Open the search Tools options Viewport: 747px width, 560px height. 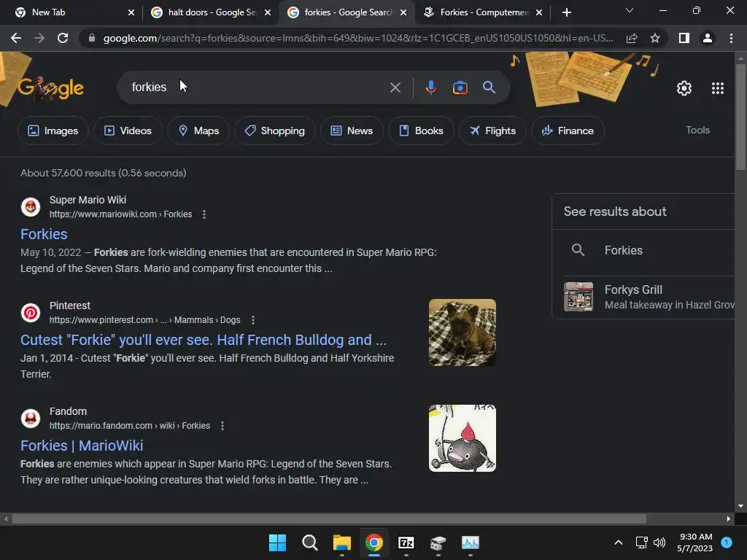[x=697, y=130]
